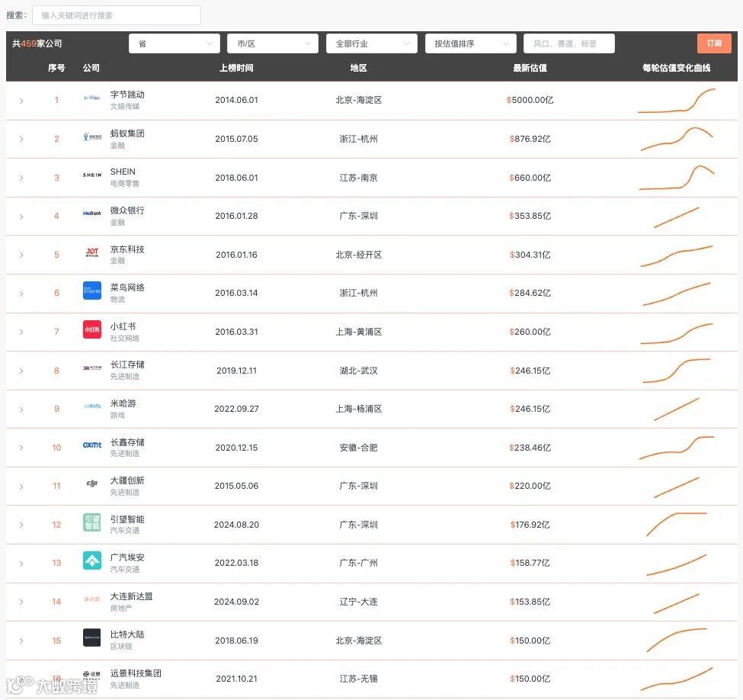
Task: Click the 小红书 red logo
Action: (92, 329)
